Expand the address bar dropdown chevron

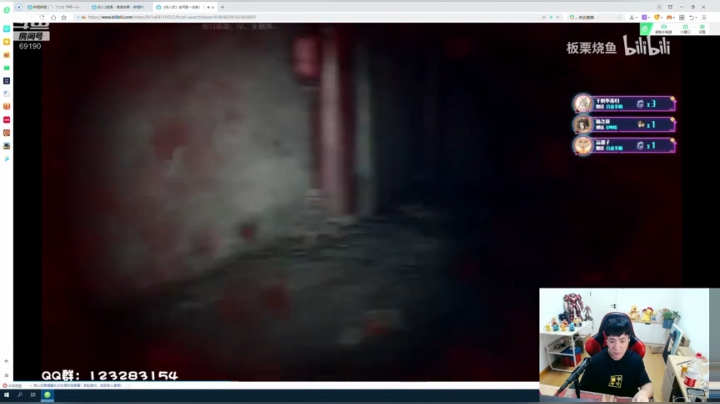(x=558, y=17)
